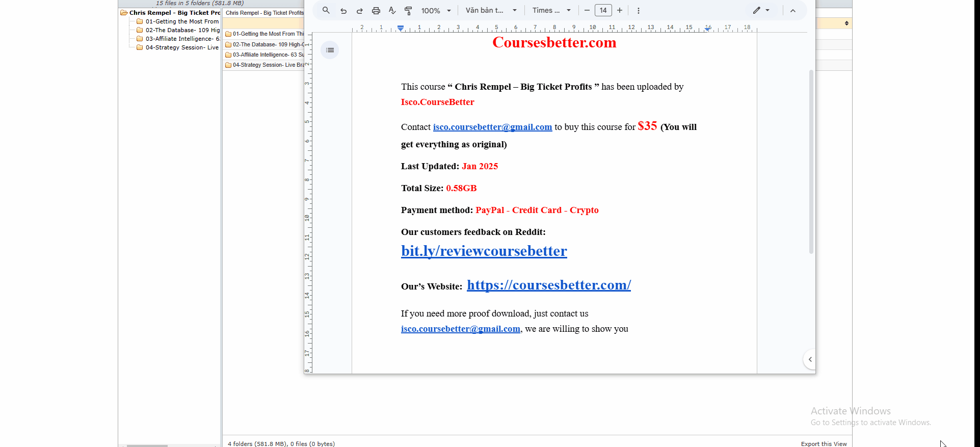
Task: Click Export this View
Action: pyautogui.click(x=824, y=443)
